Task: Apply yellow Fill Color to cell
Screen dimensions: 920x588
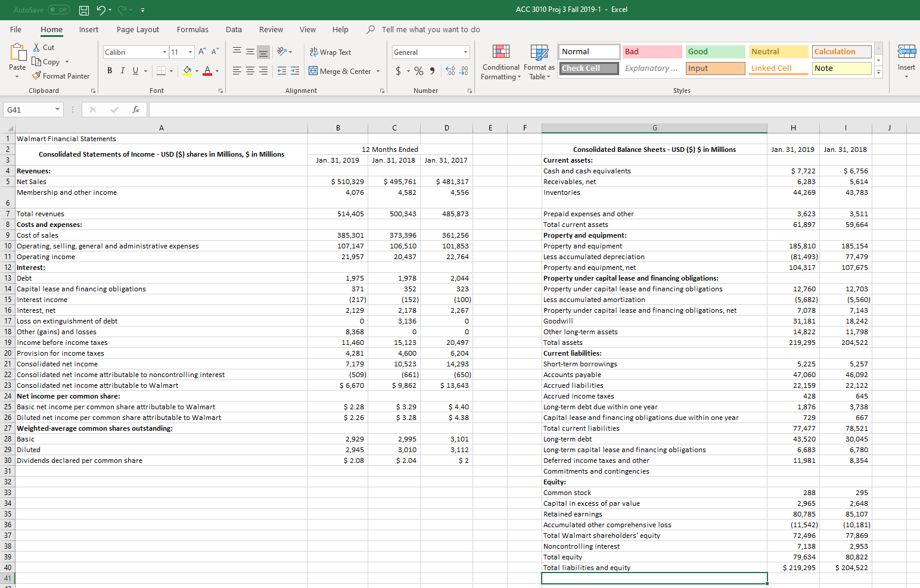Action: point(187,71)
